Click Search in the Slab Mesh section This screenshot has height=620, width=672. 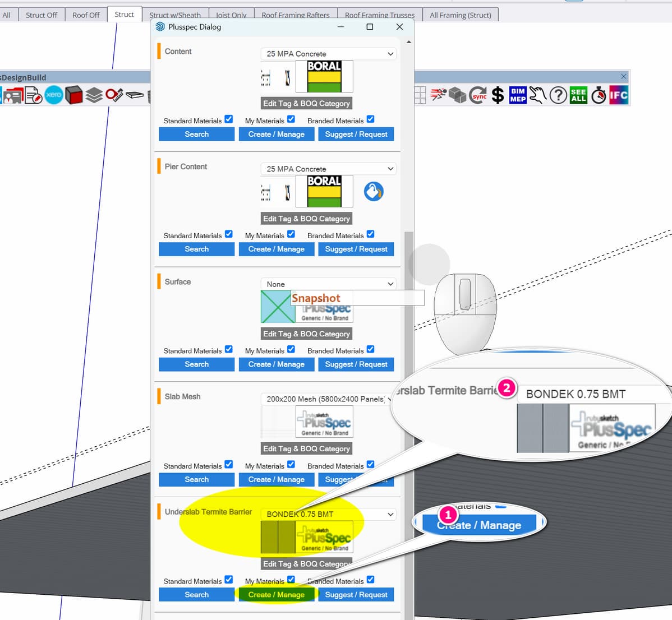point(197,479)
